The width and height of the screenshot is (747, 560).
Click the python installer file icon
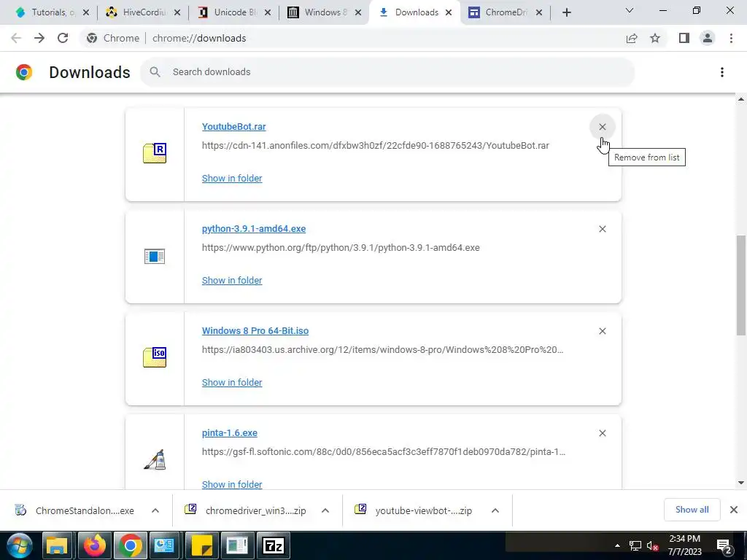(x=155, y=256)
